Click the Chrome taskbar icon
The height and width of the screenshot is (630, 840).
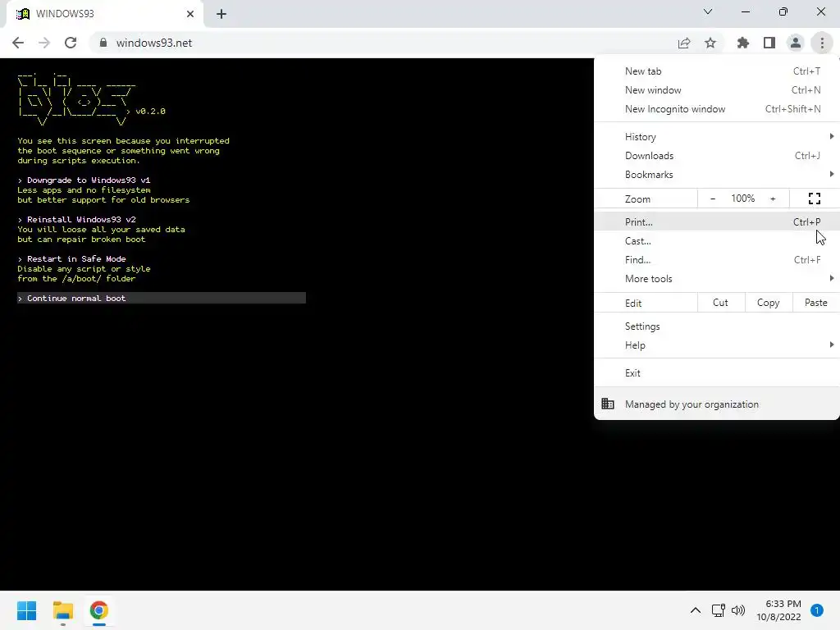[x=98, y=610]
